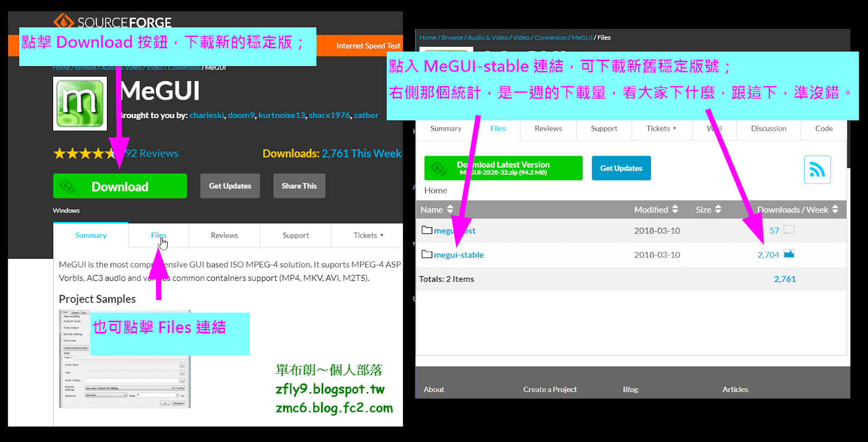Click the 57 weekly downloads number

tap(774, 230)
